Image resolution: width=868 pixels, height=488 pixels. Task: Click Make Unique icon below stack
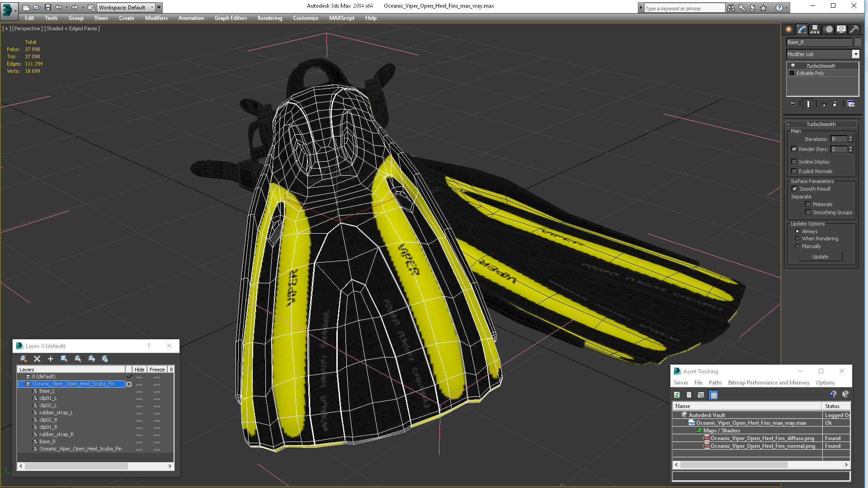pos(824,104)
